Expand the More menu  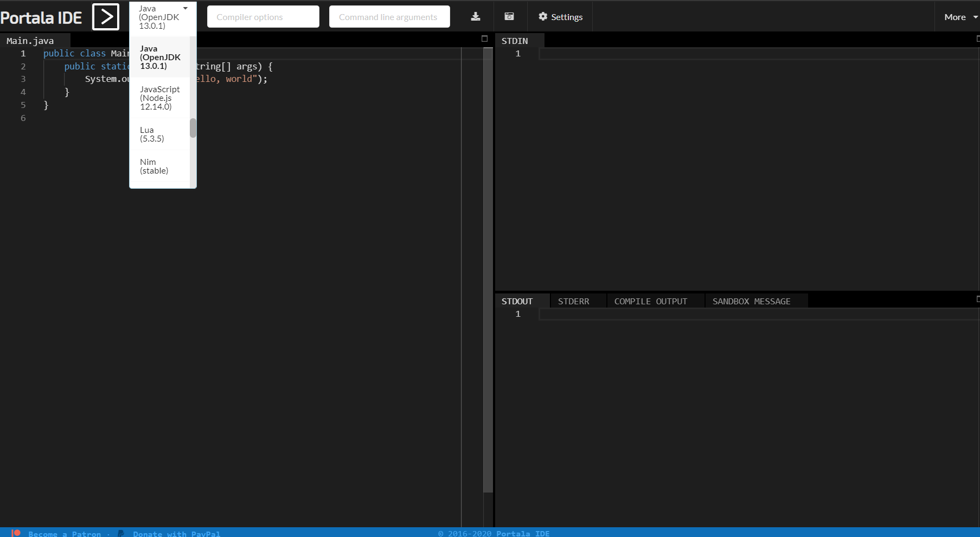[x=960, y=17]
